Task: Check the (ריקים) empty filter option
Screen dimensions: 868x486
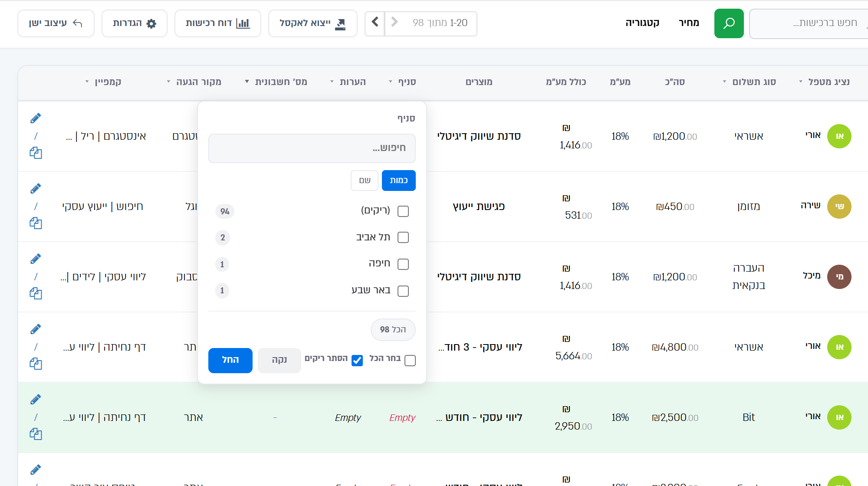Action: (403, 211)
